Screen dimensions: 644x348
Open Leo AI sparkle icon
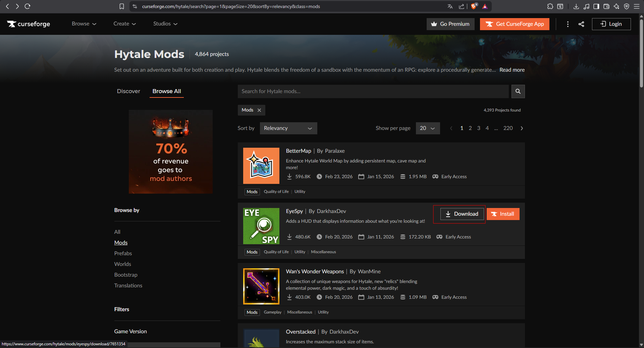(x=616, y=6)
